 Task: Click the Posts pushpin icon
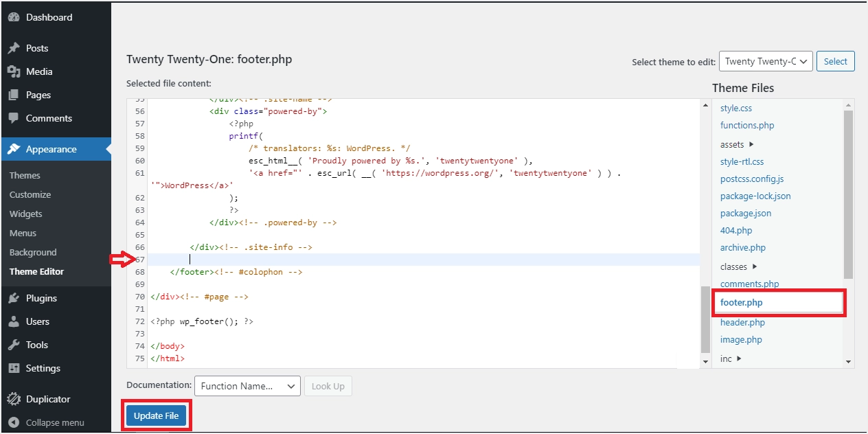[14, 48]
